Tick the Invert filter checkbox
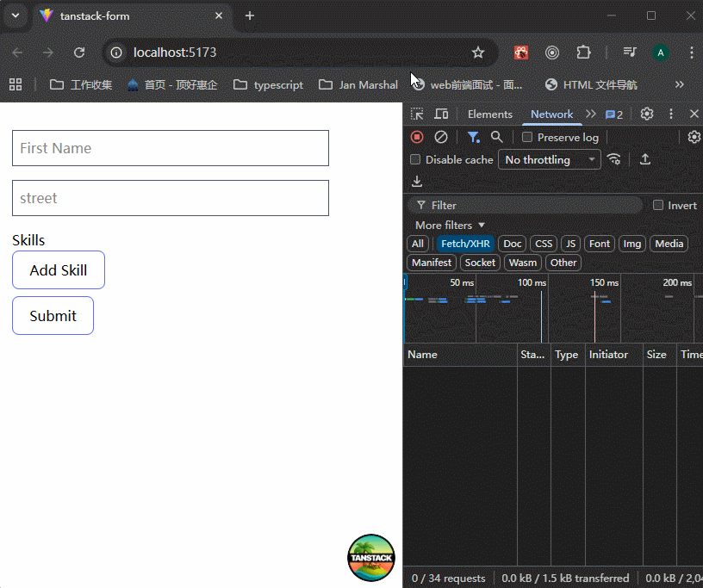703x588 pixels. click(658, 205)
